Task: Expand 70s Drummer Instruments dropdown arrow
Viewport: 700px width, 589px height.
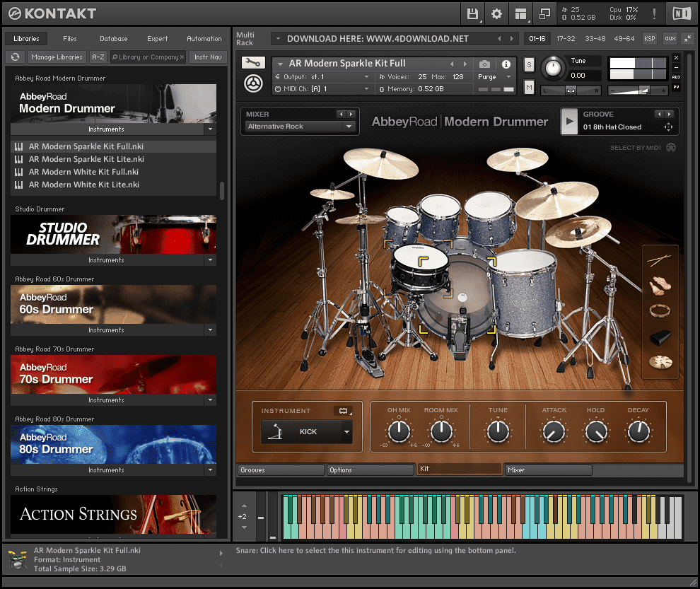Action: 210,400
